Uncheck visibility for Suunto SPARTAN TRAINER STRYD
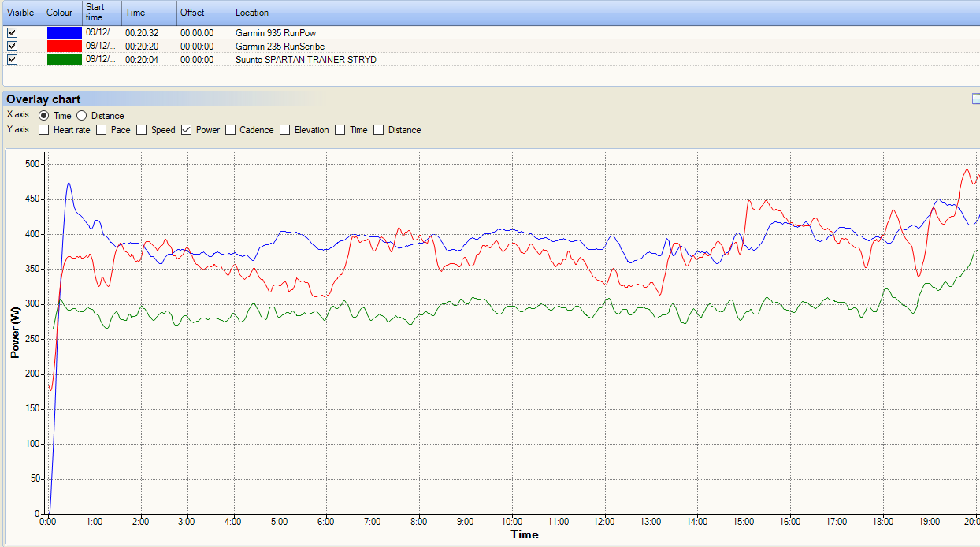The width and height of the screenshot is (980, 547). 12,60
